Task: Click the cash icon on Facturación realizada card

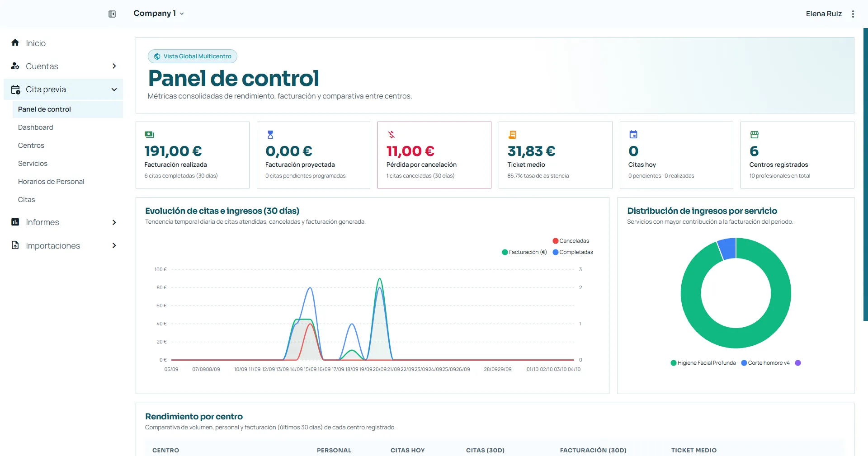Action: click(150, 135)
